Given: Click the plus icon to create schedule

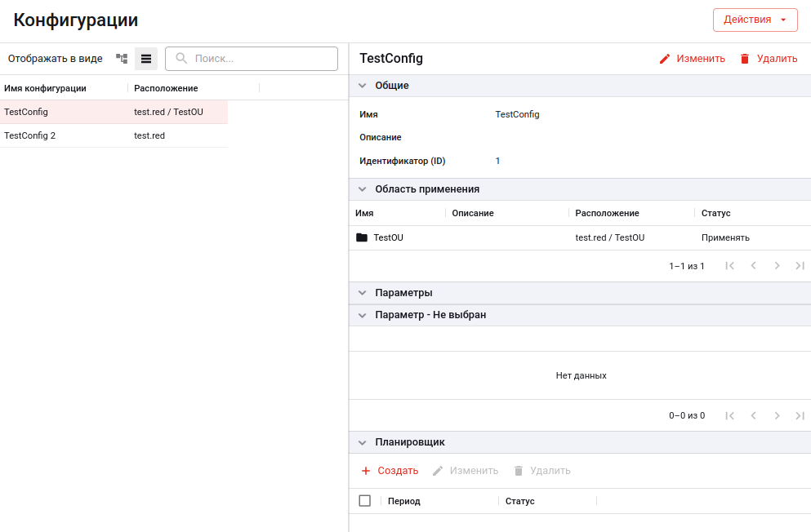Looking at the screenshot, I should click(366, 471).
